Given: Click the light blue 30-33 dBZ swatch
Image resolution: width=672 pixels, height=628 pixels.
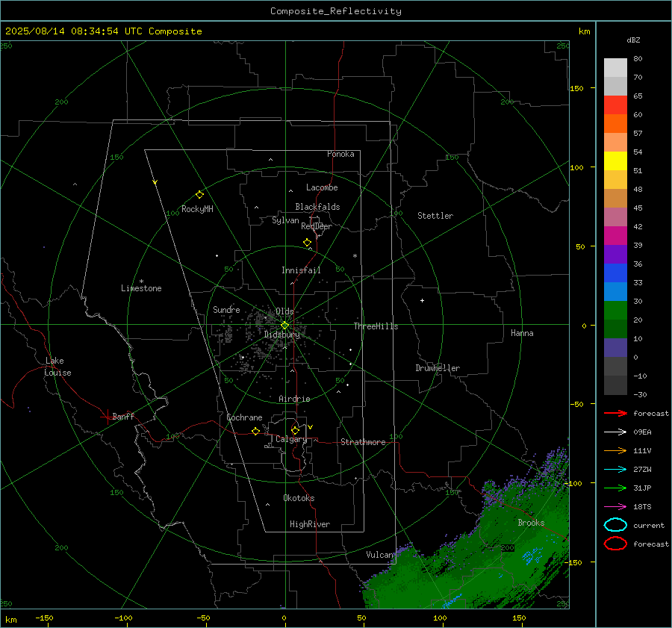Looking at the screenshot, I should click(615, 292).
